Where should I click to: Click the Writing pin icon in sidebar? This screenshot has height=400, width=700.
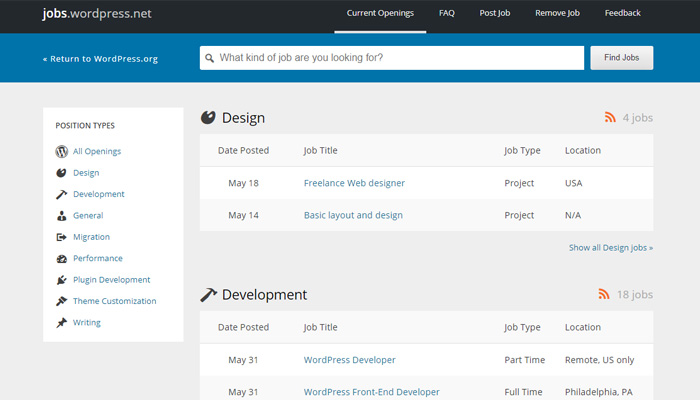[x=62, y=322]
